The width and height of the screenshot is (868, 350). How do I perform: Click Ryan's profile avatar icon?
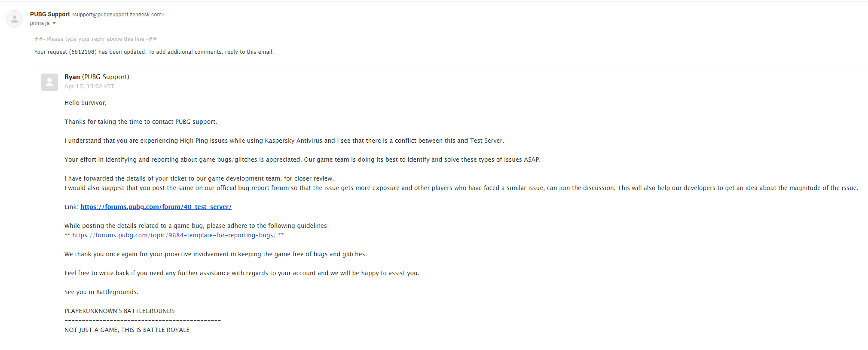(49, 82)
